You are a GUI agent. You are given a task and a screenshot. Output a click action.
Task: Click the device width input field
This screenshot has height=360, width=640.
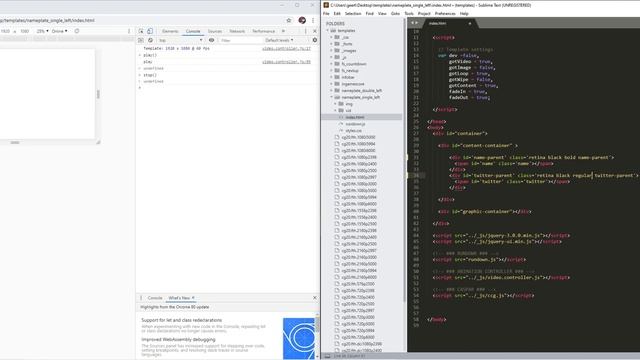(5, 31)
